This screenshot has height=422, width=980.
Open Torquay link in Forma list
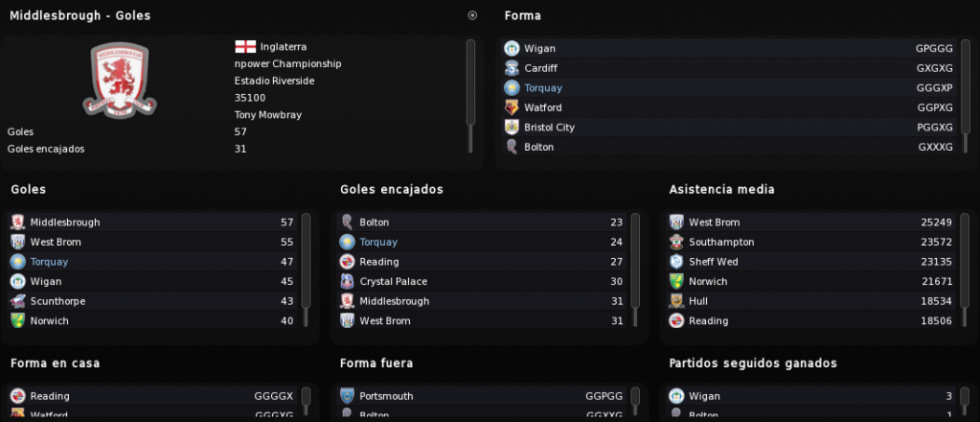tap(543, 87)
